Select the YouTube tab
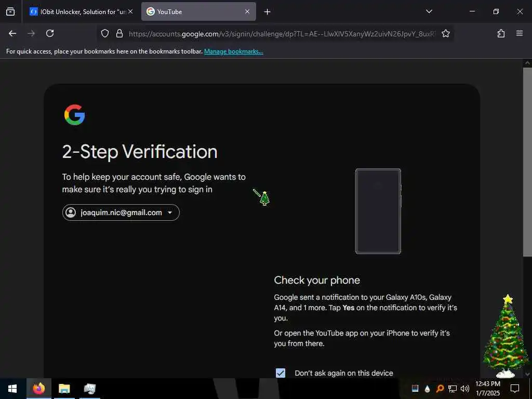The width and height of the screenshot is (532, 399). click(198, 11)
